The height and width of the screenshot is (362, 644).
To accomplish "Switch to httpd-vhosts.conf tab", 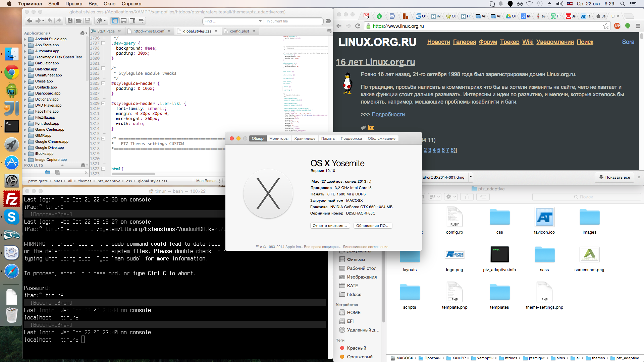I will click(149, 31).
